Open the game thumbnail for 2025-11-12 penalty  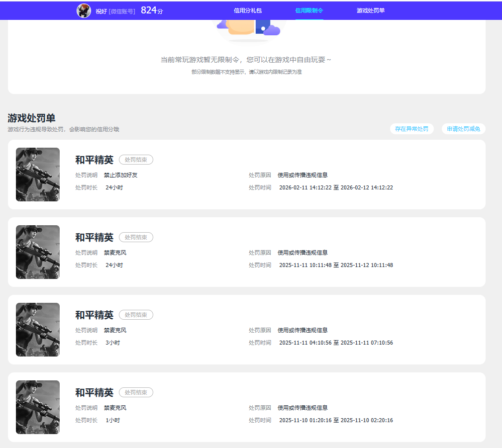(38, 252)
